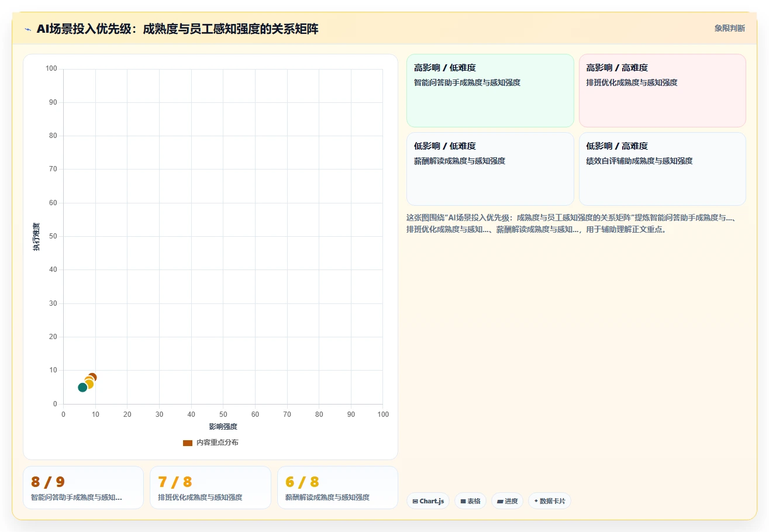Click the 100 label on the y-axis
The image size is (769, 532).
pos(51,69)
